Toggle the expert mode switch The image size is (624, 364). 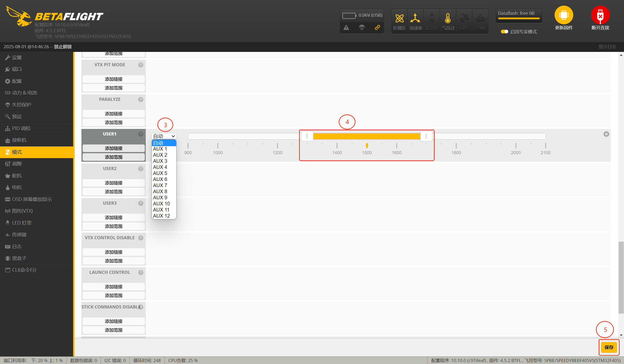tap(504, 32)
